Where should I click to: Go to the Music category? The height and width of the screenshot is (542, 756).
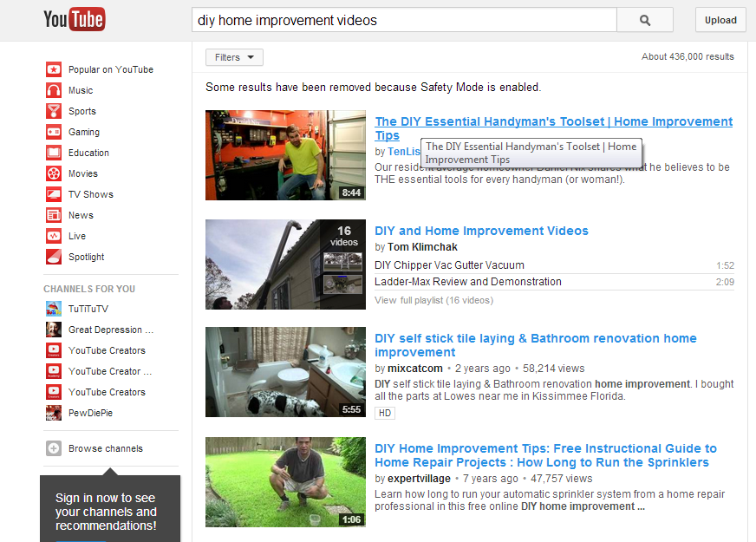coord(81,90)
